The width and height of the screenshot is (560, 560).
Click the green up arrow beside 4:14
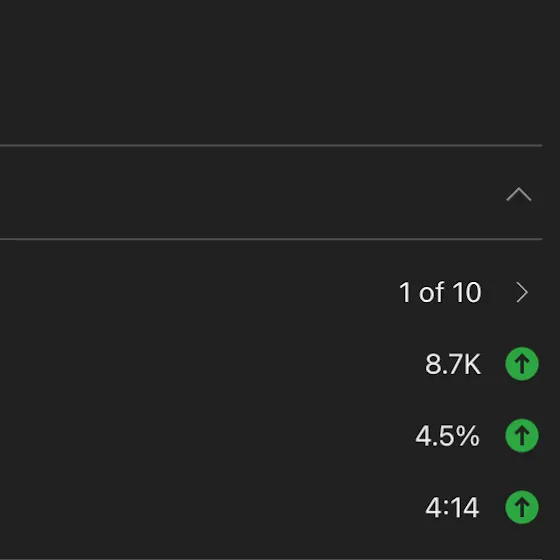(x=522, y=507)
